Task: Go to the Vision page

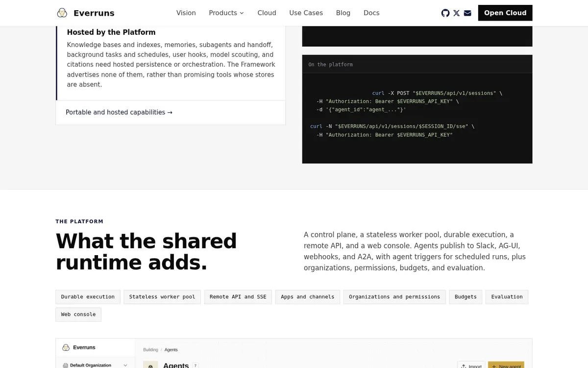Action: pos(186,13)
